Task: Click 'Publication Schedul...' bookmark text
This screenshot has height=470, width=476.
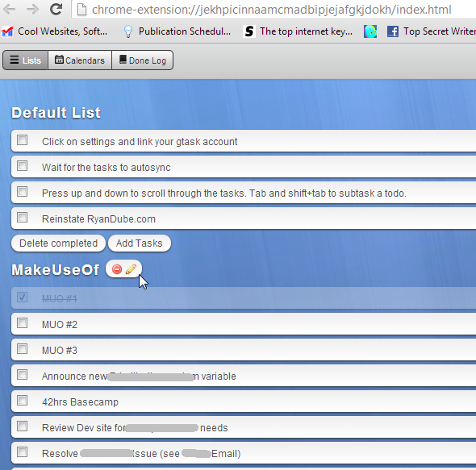Action: pos(185,31)
